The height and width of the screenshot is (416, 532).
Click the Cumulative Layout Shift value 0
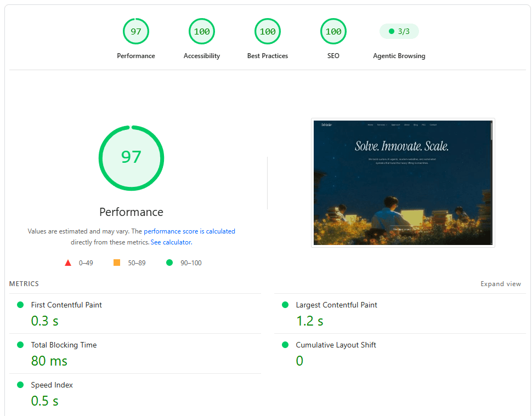click(299, 361)
